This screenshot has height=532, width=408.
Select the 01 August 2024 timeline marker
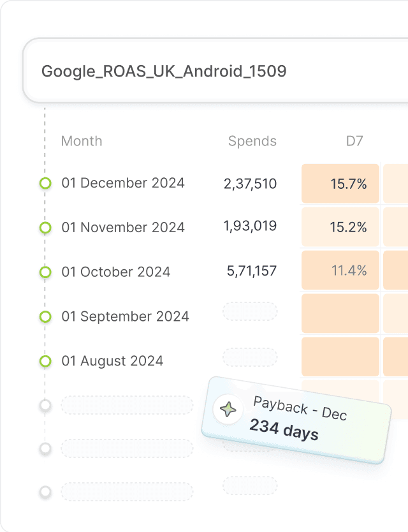(x=45, y=362)
